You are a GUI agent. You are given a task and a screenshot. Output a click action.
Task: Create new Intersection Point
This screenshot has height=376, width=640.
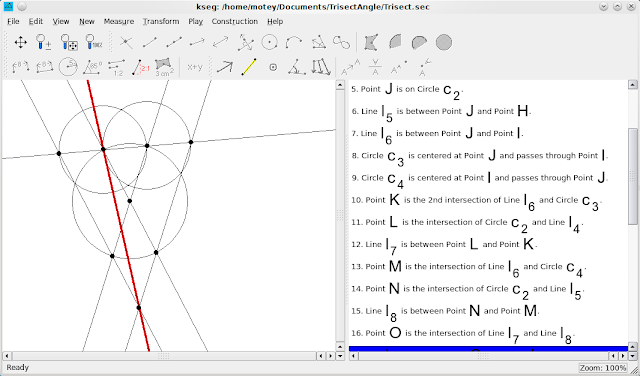coord(126,42)
